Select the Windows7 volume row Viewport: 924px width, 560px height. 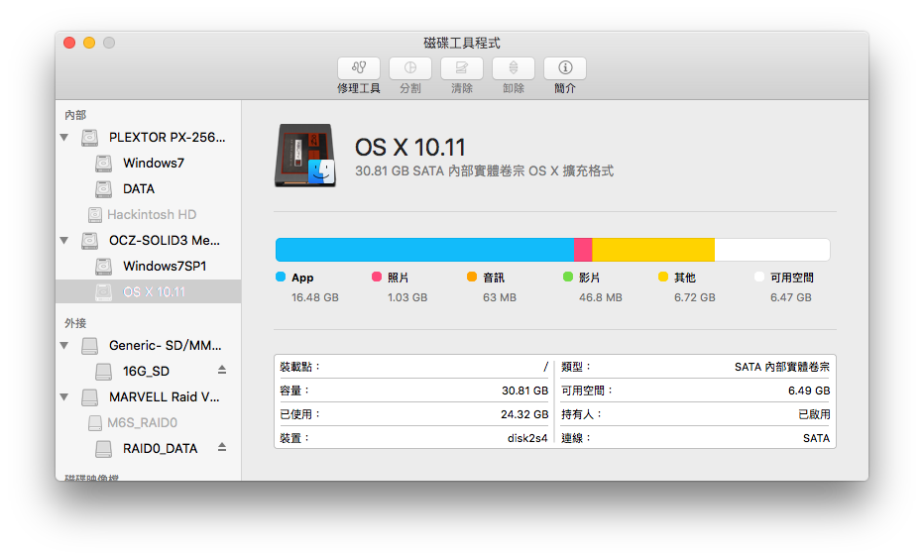click(149, 164)
